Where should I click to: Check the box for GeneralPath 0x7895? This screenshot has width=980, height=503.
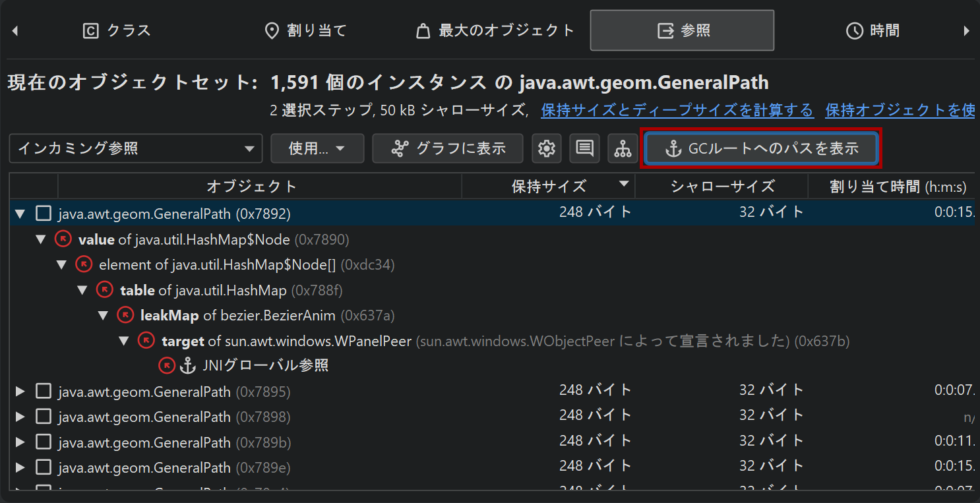tap(44, 392)
